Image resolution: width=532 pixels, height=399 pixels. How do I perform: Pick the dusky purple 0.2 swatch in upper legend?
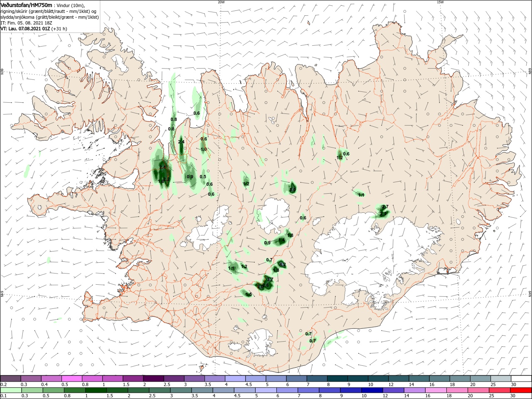10,379
